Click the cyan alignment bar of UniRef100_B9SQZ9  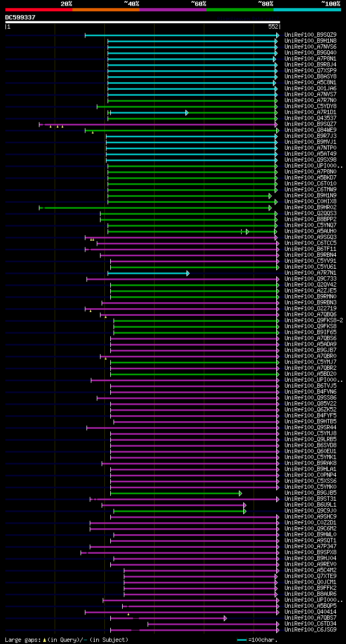tap(182, 35)
